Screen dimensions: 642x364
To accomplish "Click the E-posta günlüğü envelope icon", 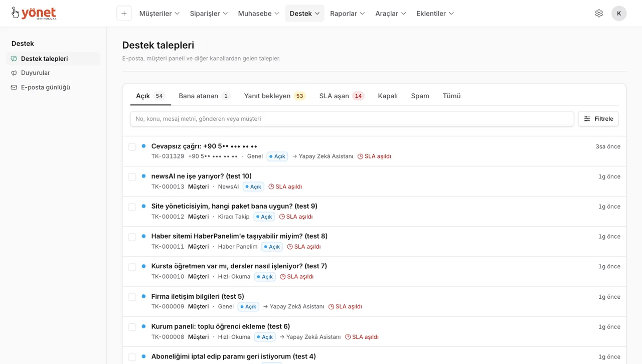I will point(14,87).
